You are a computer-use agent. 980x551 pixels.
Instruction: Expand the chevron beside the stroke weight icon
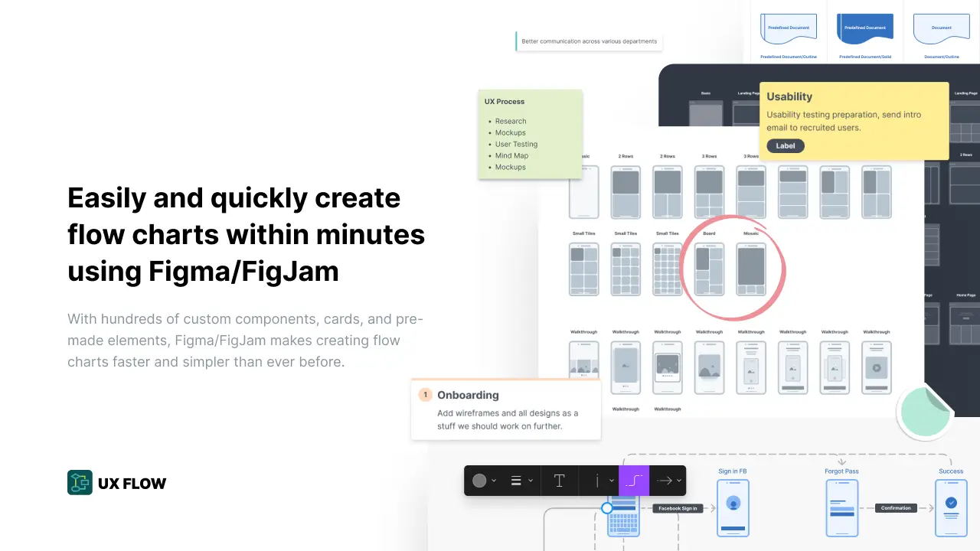pyautogui.click(x=530, y=481)
